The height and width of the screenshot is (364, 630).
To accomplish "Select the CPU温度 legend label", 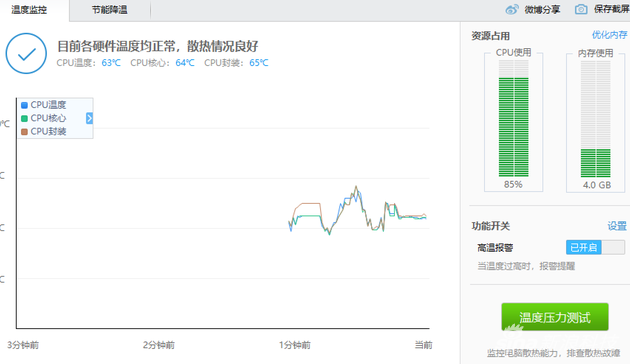I will pos(48,105).
